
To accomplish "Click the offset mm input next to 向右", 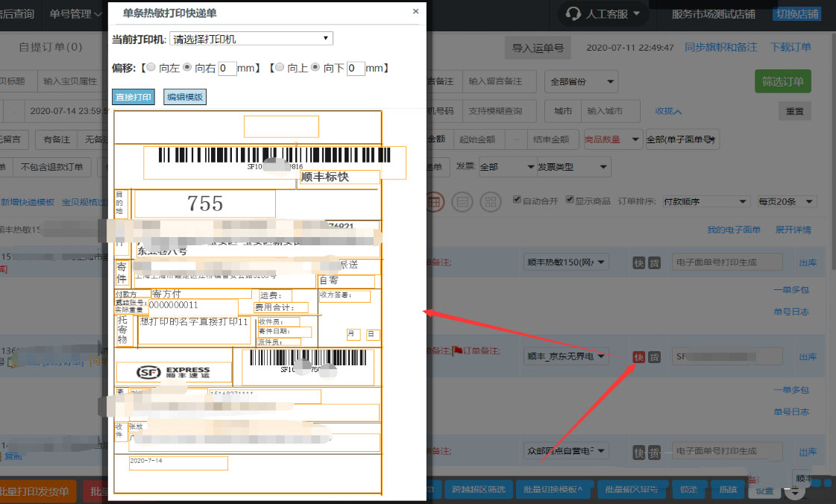I will pos(227,67).
